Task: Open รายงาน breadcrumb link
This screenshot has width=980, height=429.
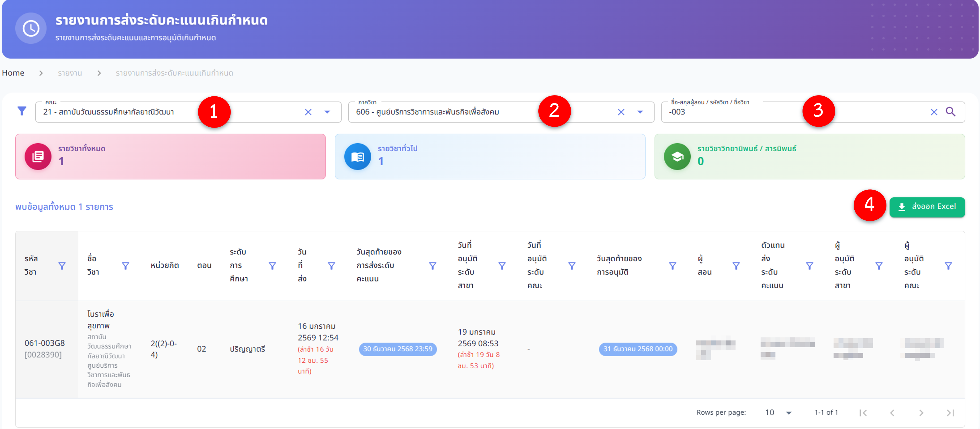Action: [x=70, y=73]
